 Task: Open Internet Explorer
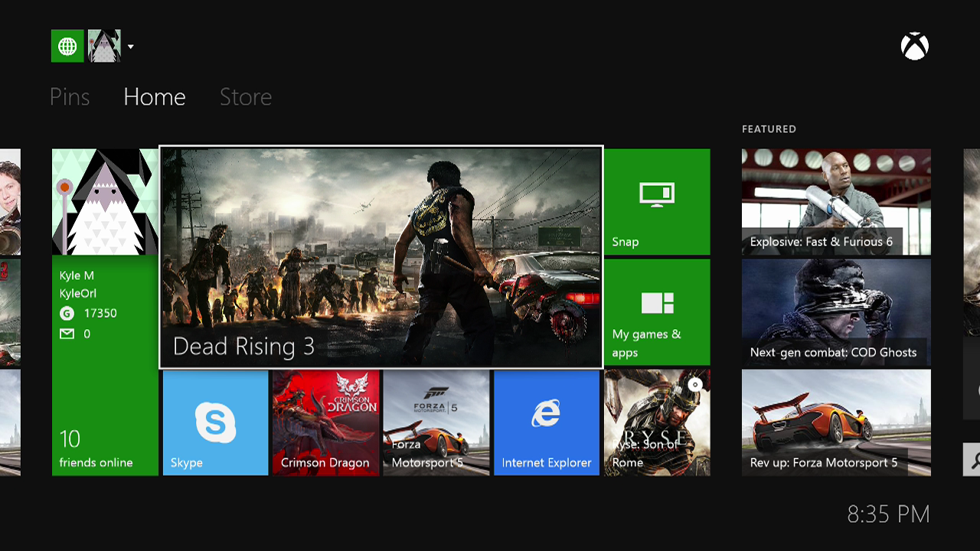(x=546, y=422)
